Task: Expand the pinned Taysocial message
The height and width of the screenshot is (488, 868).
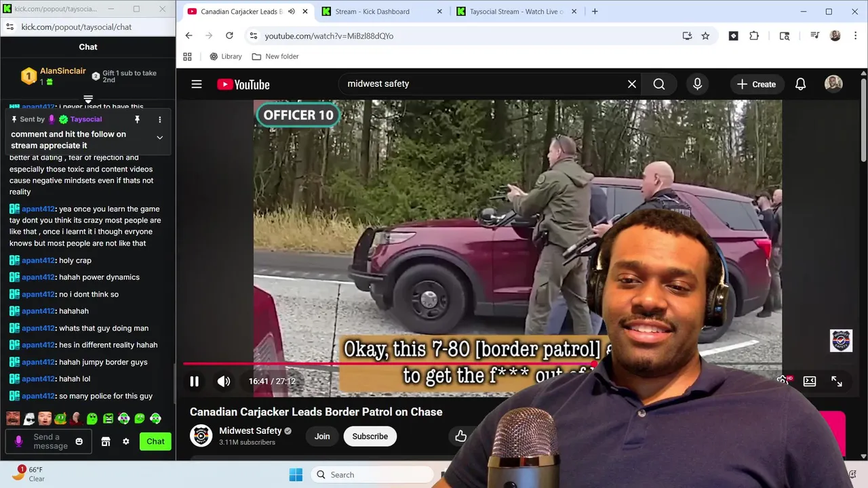Action: pos(160,138)
